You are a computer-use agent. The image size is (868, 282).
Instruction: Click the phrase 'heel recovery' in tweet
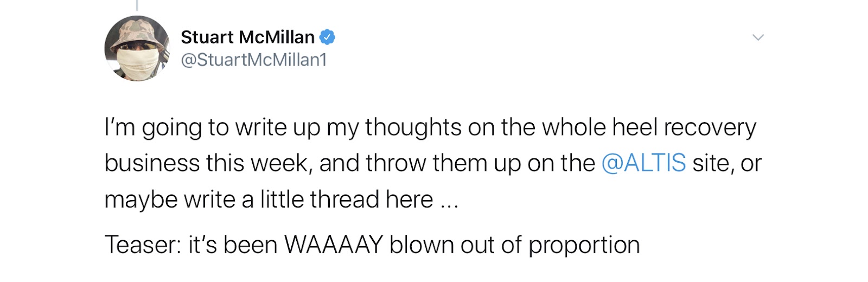click(684, 127)
